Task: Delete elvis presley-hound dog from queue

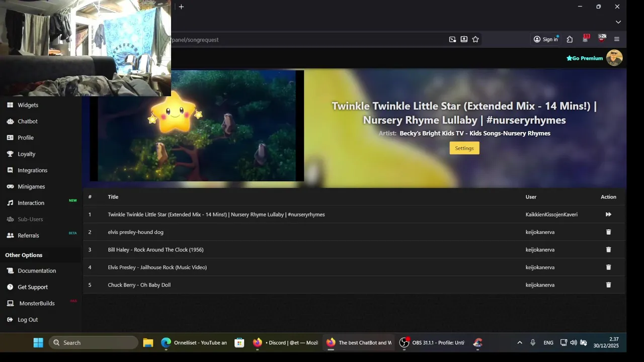Action: click(x=608, y=232)
